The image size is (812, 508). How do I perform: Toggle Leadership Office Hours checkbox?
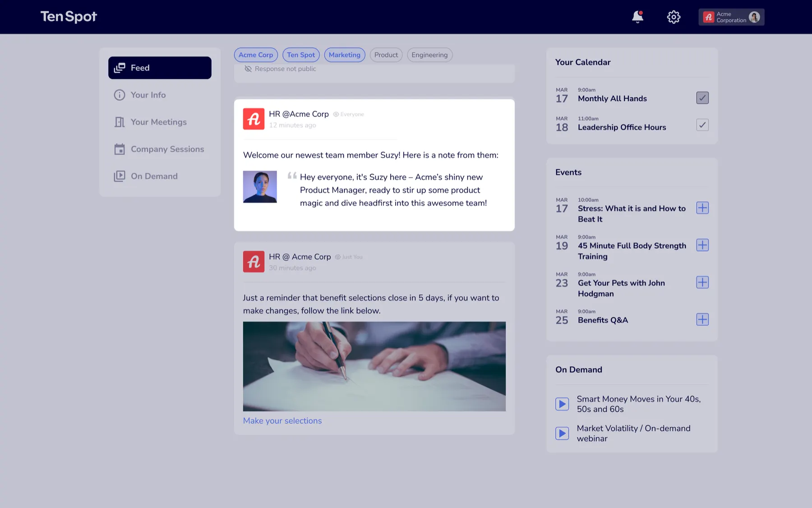[702, 125]
